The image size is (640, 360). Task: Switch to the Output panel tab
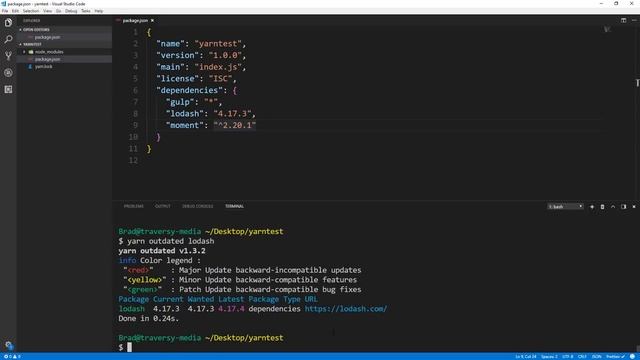[x=163, y=207]
